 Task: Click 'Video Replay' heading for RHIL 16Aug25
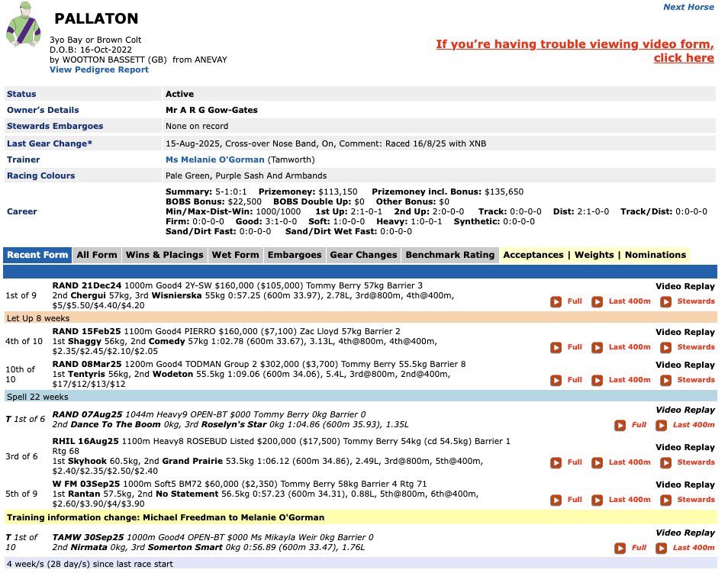pos(685,448)
